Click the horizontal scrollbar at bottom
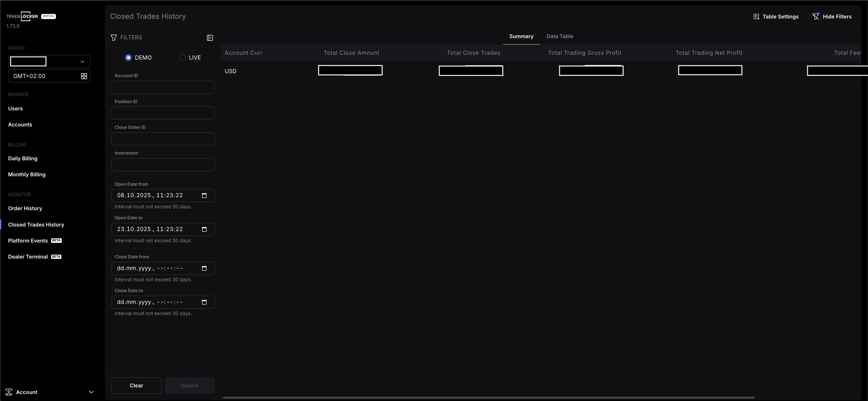This screenshot has width=868, height=401. (x=488, y=398)
